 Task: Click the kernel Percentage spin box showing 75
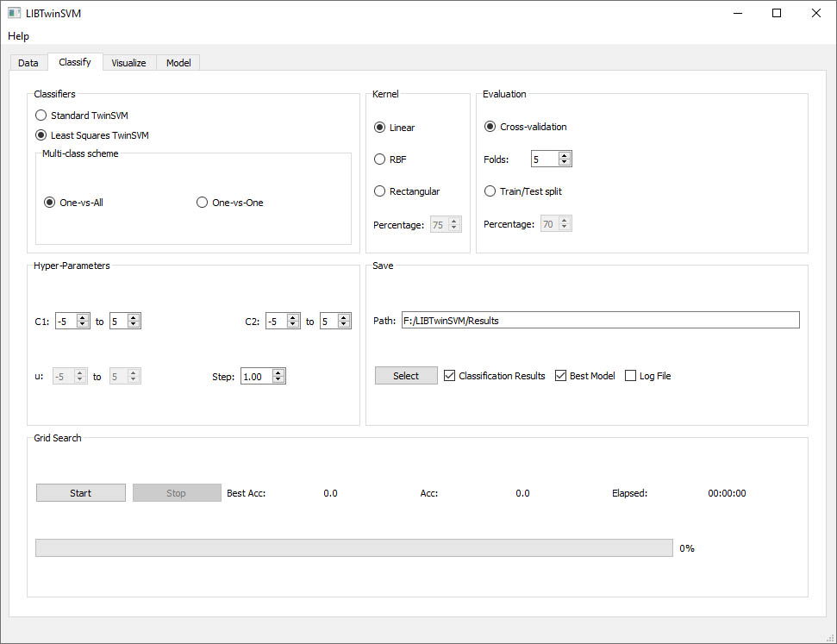[446, 224]
